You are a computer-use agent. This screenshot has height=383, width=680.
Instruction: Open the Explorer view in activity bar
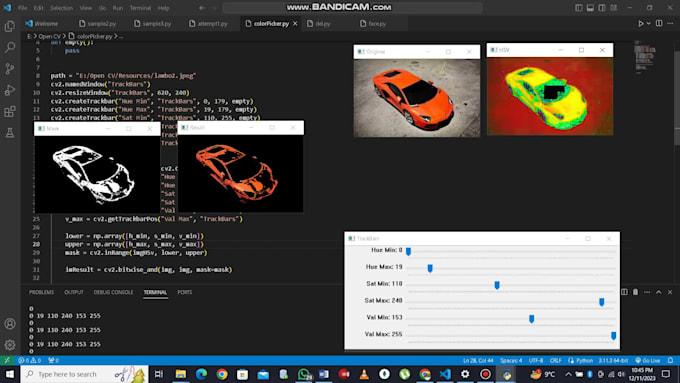tap(10, 26)
